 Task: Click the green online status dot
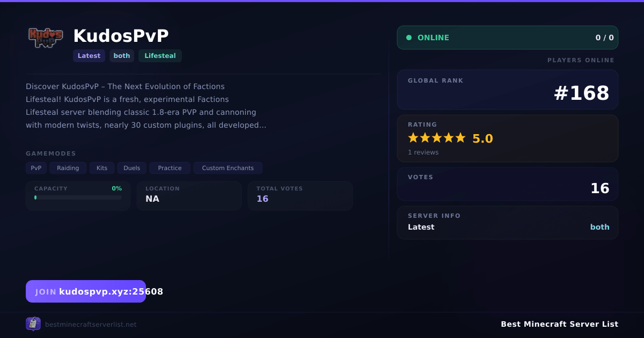pos(409,38)
